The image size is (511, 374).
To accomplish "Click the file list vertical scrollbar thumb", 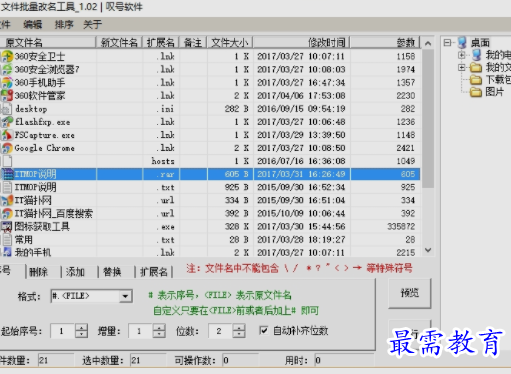I will 428,118.
